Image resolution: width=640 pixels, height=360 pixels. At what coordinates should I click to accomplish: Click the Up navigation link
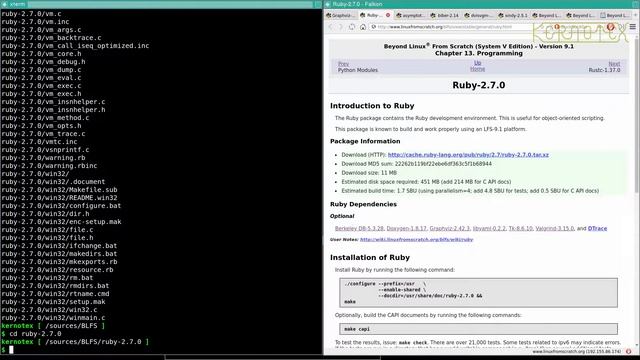(x=477, y=63)
